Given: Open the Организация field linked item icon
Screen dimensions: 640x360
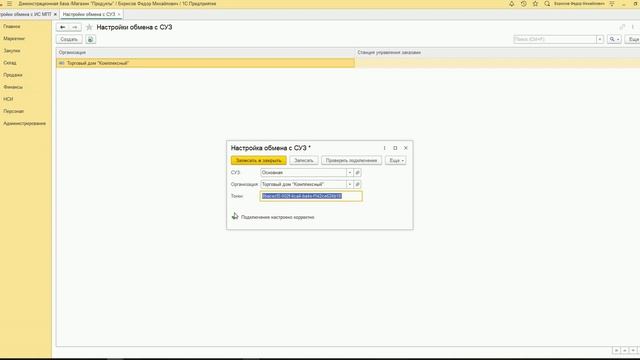Looking at the screenshot, I should pos(358,184).
